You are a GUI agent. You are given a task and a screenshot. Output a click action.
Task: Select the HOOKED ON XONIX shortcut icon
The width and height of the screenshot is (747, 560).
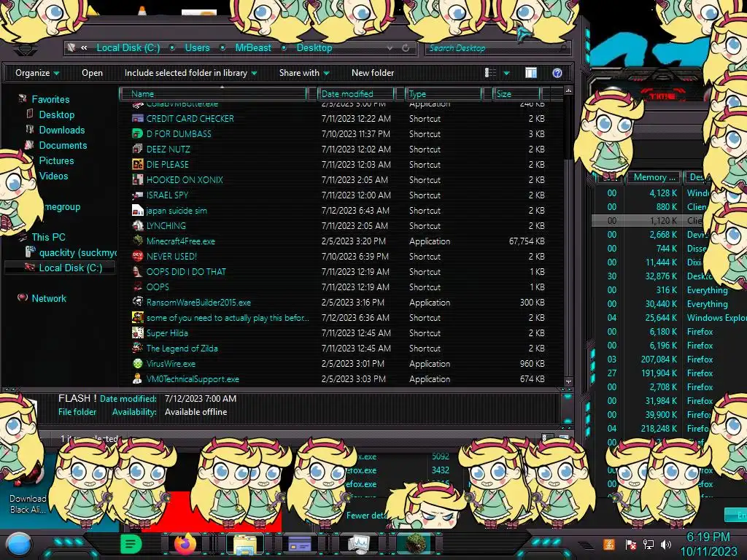pyautogui.click(x=138, y=179)
